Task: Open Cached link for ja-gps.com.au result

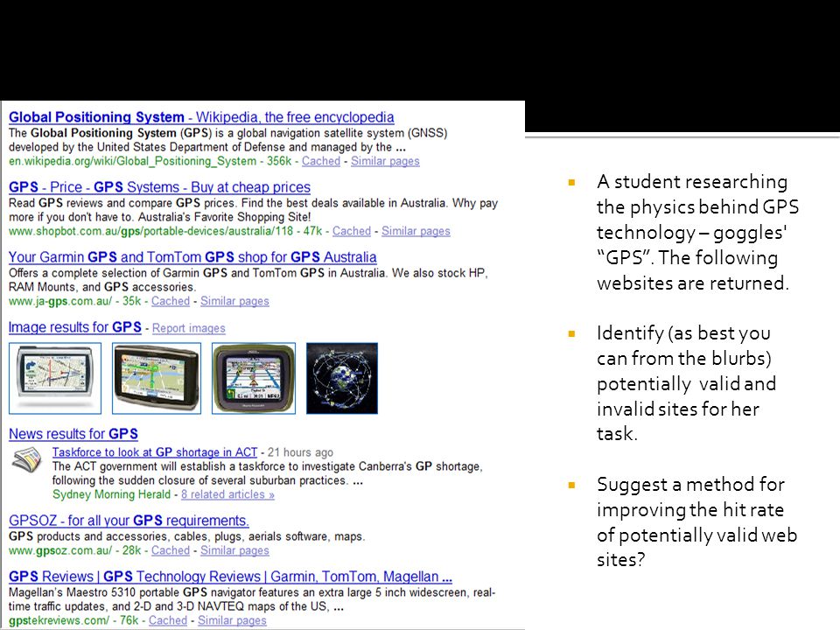Action: 171,301
